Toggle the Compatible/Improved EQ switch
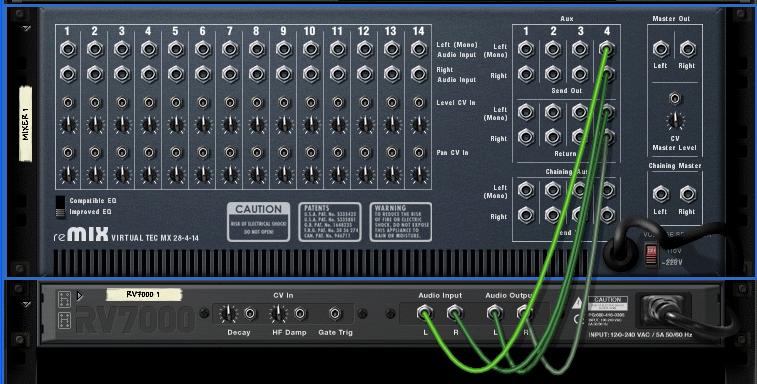The height and width of the screenshot is (384, 757). pyautogui.click(x=60, y=207)
